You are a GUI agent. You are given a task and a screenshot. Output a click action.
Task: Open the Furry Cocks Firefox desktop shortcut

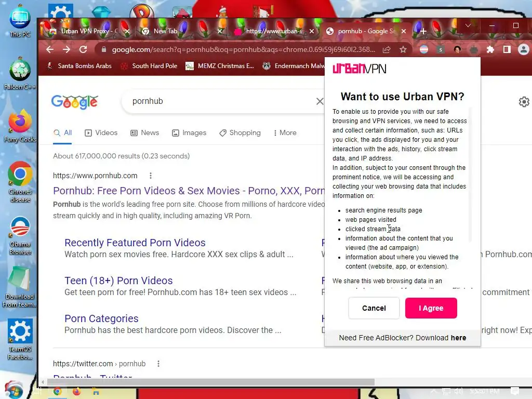tap(20, 126)
